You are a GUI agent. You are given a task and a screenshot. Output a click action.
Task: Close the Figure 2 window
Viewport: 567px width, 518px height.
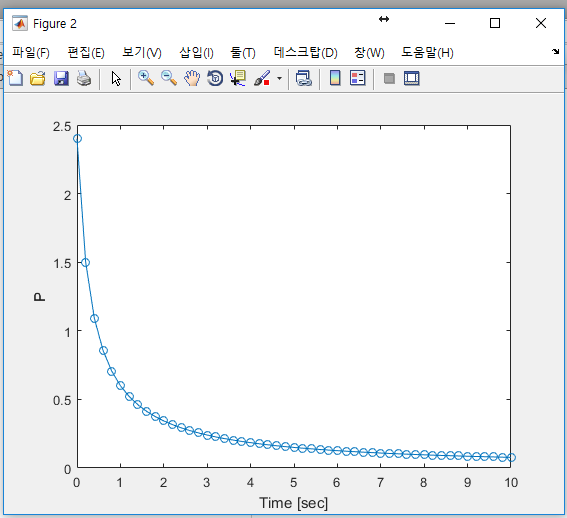541,24
